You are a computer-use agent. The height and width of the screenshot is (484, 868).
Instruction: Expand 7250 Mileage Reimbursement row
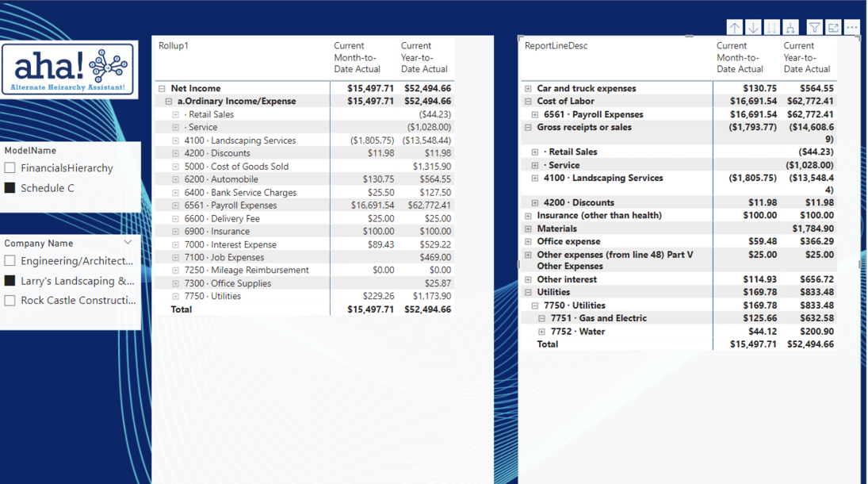coord(175,271)
